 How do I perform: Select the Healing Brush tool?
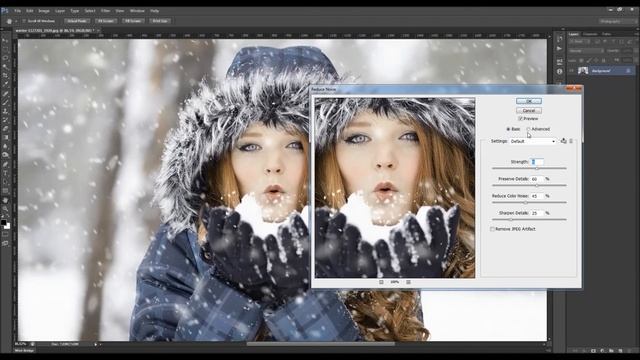5,94
